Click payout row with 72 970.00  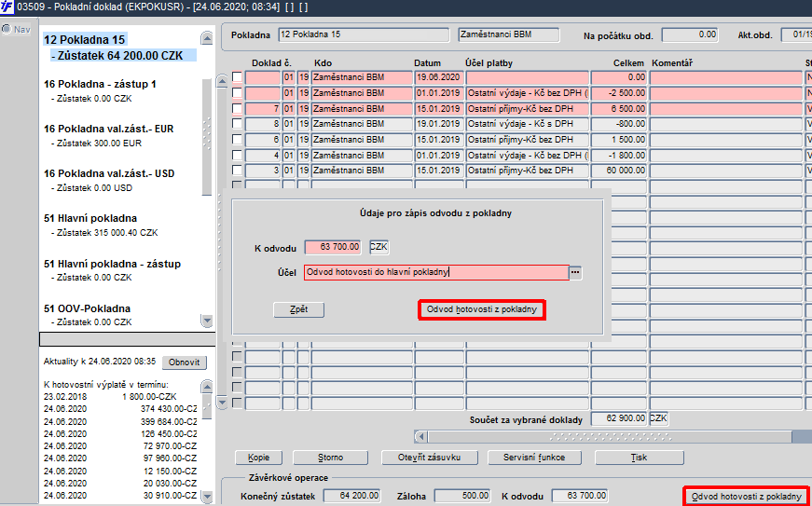click(x=120, y=445)
